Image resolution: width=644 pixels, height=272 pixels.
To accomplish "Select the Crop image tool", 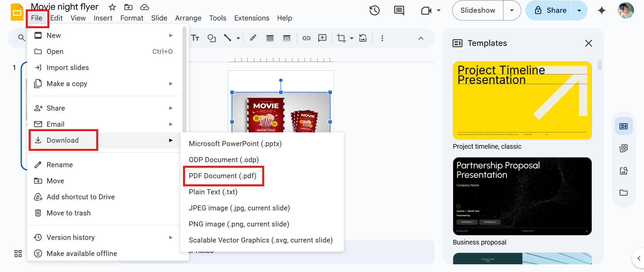I will tap(341, 38).
